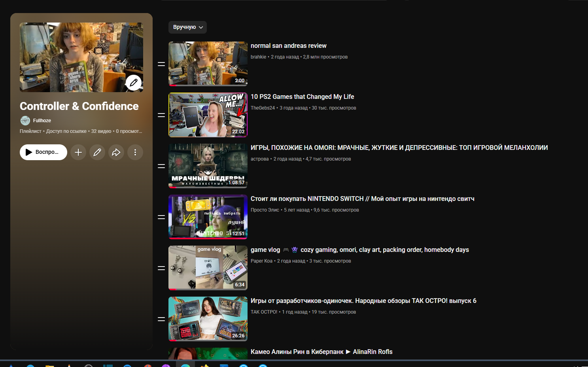Play the "МРАЧНЫЕ ШЕДЕВРЫ" thumbnail (1:08:57)
The image size is (588, 367).
208,166
